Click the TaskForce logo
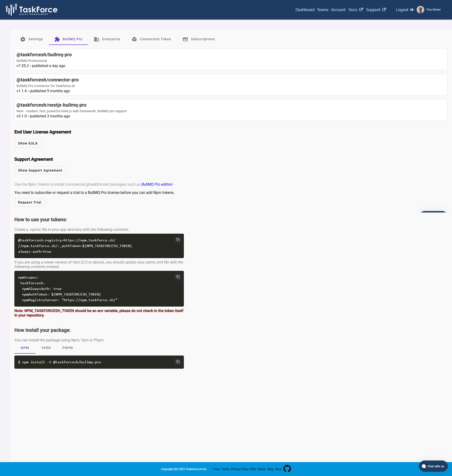Screen dimensions: 452x476 [32, 10]
